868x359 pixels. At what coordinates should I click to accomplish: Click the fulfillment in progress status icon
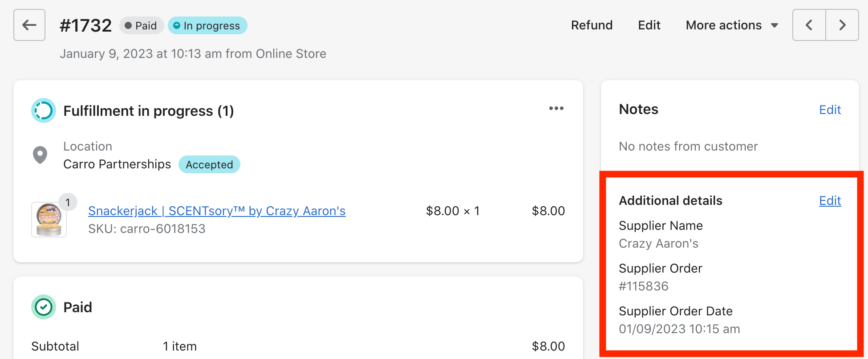pos(43,110)
